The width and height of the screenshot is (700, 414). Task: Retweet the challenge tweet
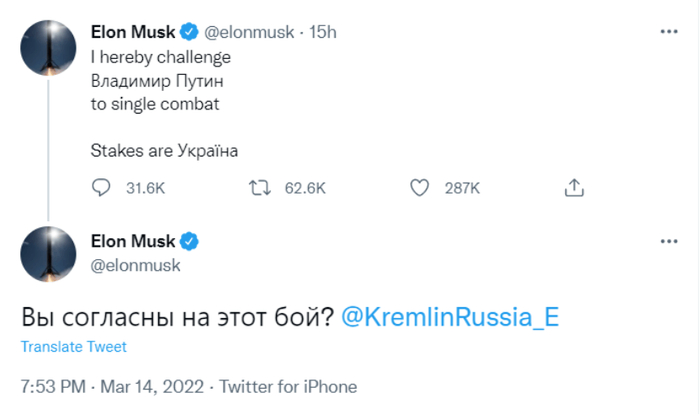pos(259,187)
